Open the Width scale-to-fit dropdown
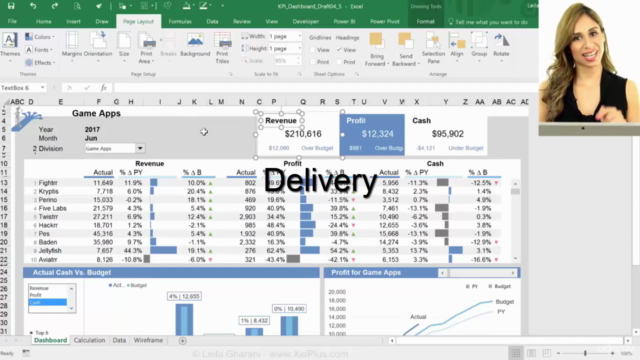The height and width of the screenshot is (360, 640). pos(300,36)
